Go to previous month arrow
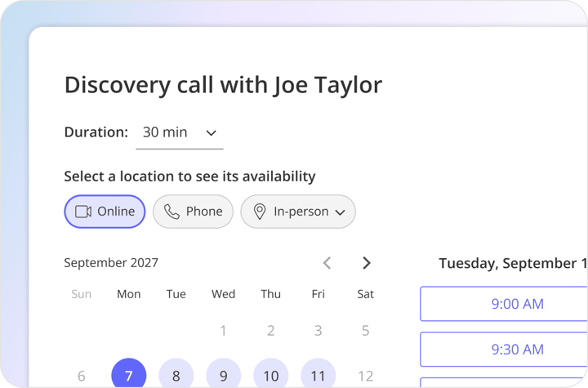588x388 pixels. [x=327, y=263]
